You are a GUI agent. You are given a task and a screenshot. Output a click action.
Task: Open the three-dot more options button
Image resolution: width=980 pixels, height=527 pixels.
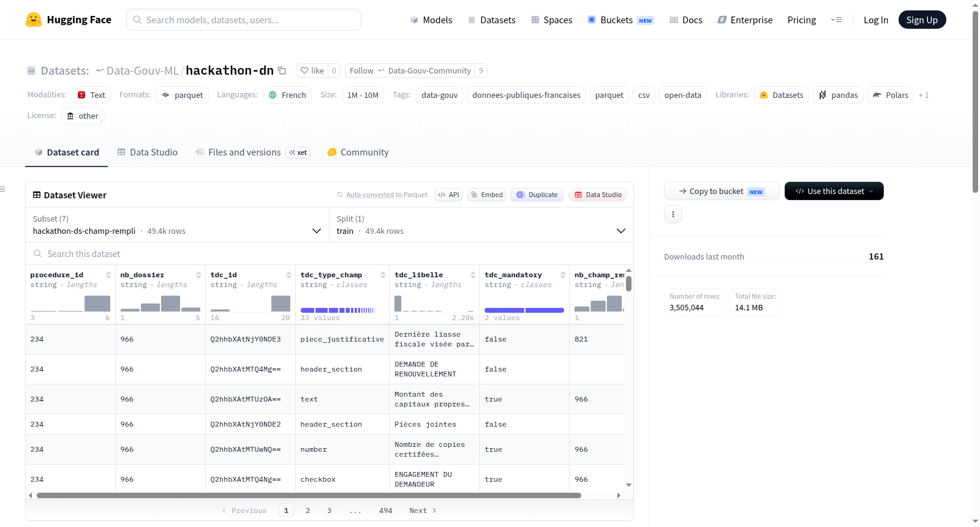pos(673,214)
